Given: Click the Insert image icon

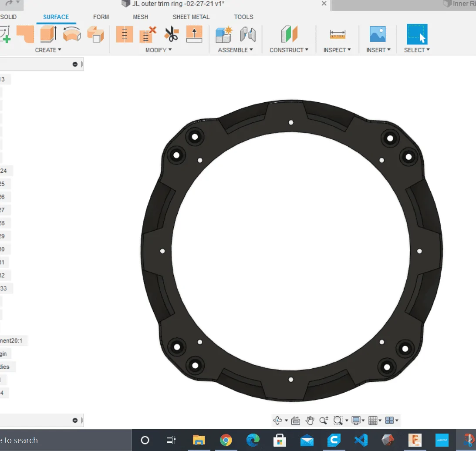Looking at the screenshot, I should pyautogui.click(x=378, y=34).
